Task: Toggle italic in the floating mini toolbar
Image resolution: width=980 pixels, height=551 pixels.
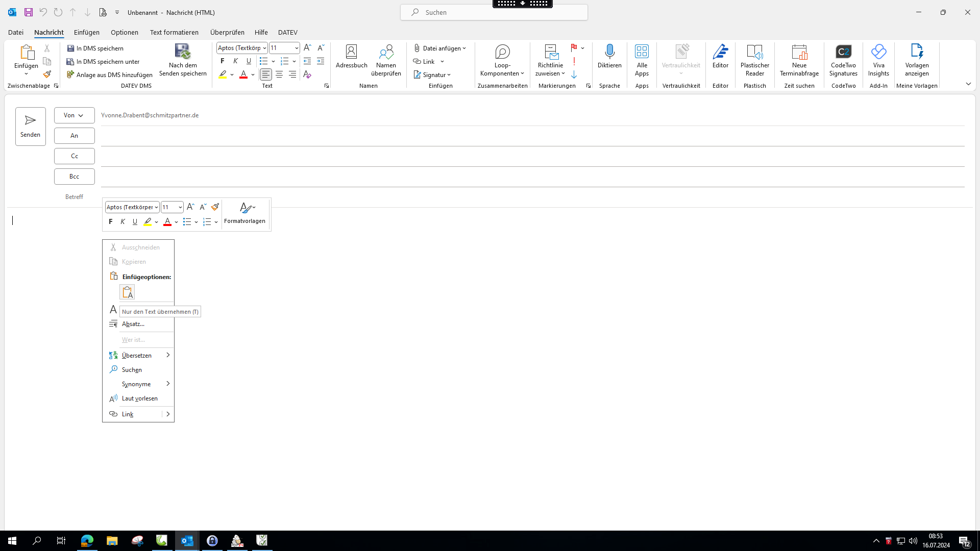Action: (x=122, y=221)
